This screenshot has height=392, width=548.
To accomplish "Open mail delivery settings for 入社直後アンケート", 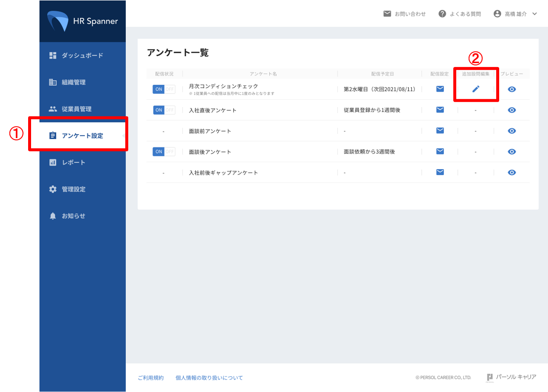I will [440, 109].
